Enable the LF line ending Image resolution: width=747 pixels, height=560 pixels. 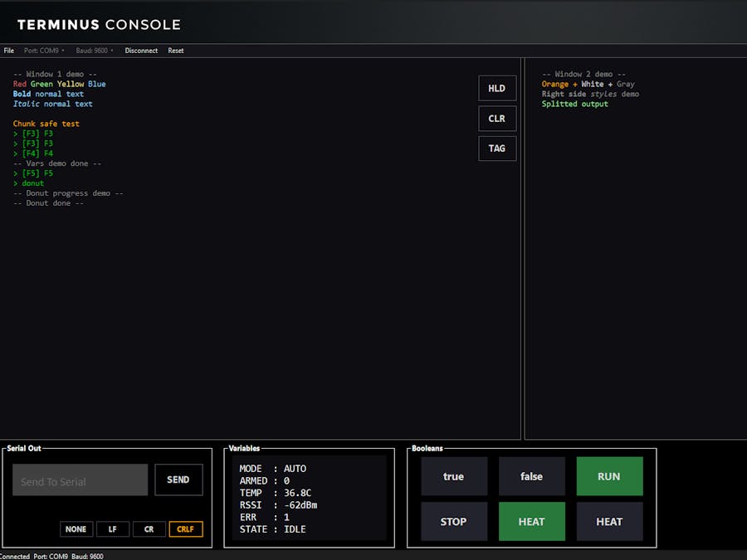click(112, 528)
